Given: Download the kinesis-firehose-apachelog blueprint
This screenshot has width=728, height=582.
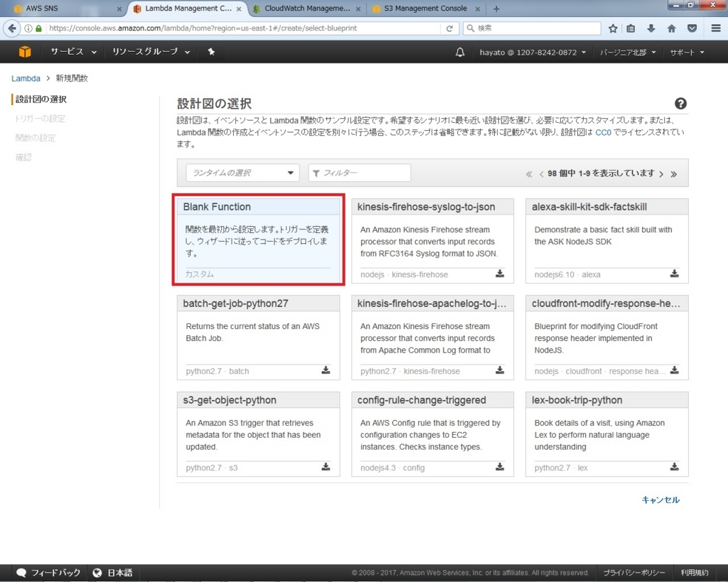Looking at the screenshot, I should click(x=500, y=370).
